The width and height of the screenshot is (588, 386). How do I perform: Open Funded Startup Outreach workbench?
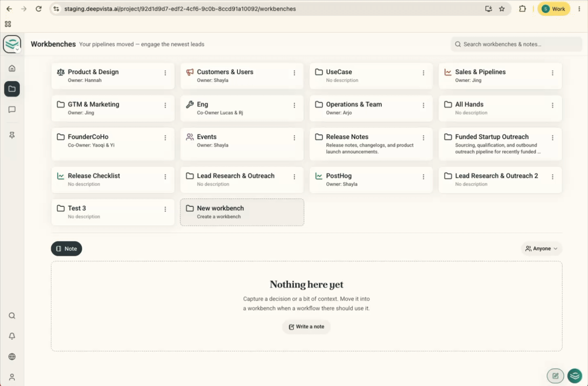pyautogui.click(x=500, y=144)
